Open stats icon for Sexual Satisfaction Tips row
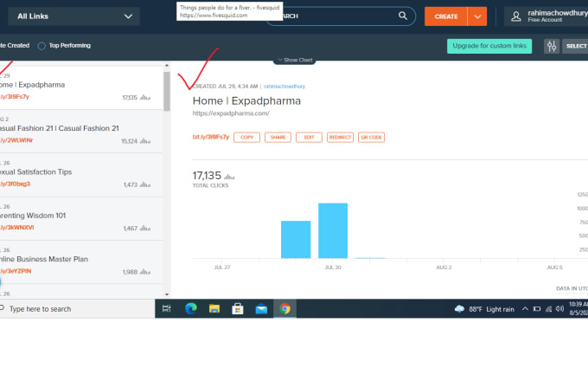Image resolution: width=588 pixels, height=368 pixels. coord(145,184)
